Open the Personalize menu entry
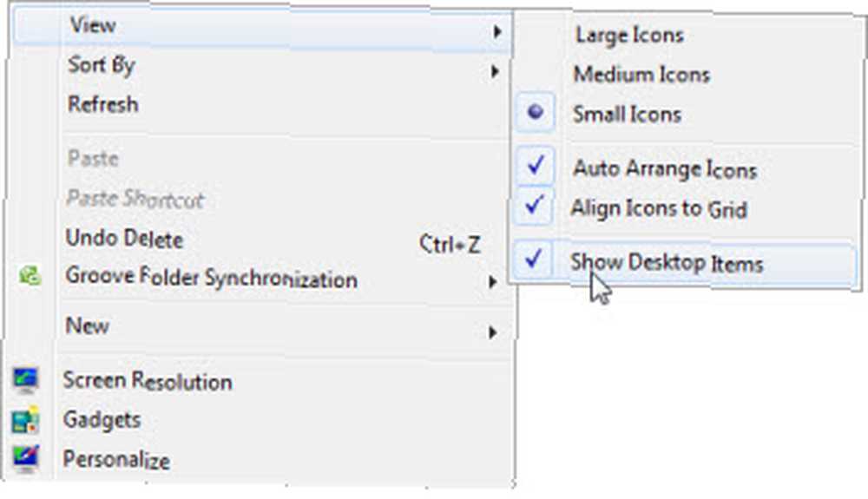 116,460
